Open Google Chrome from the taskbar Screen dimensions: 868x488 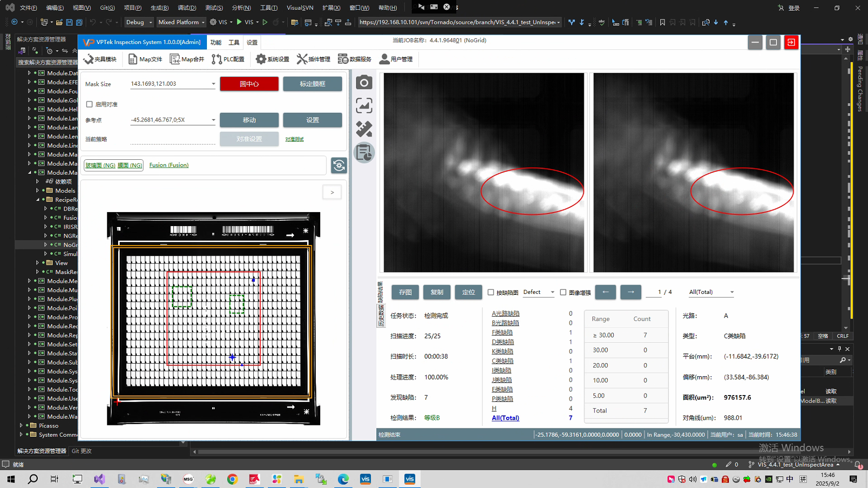point(232,479)
